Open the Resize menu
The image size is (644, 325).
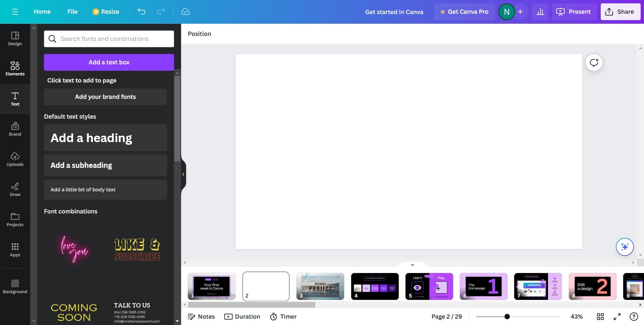106,11
